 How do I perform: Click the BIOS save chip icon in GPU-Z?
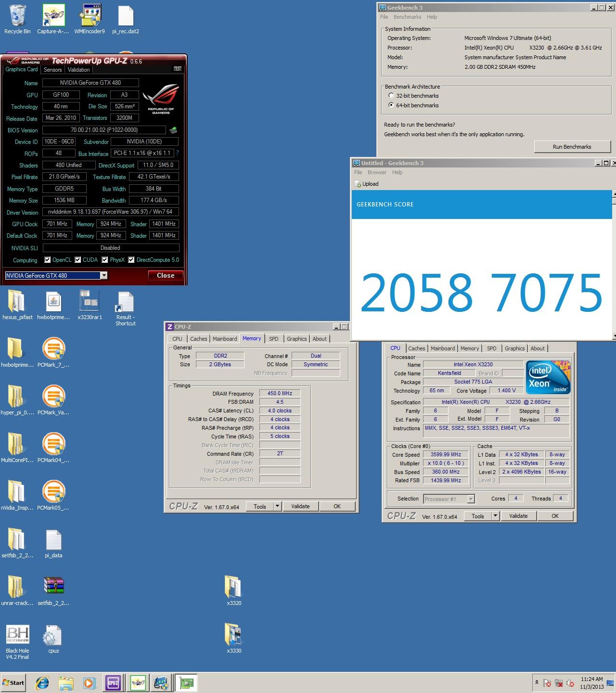[x=173, y=130]
